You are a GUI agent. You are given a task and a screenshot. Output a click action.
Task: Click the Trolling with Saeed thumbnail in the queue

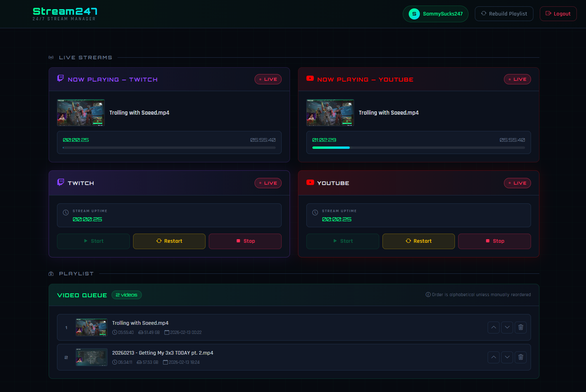point(91,327)
